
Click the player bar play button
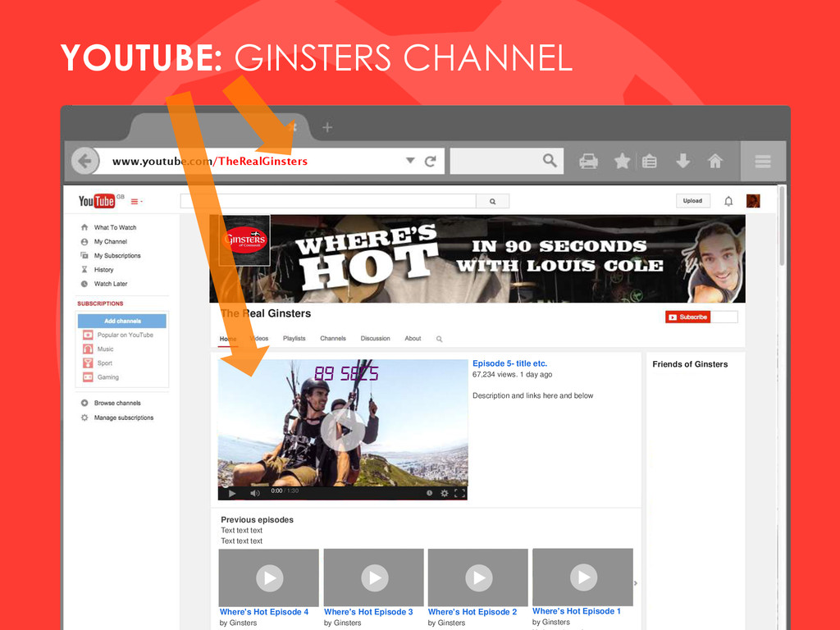232,493
